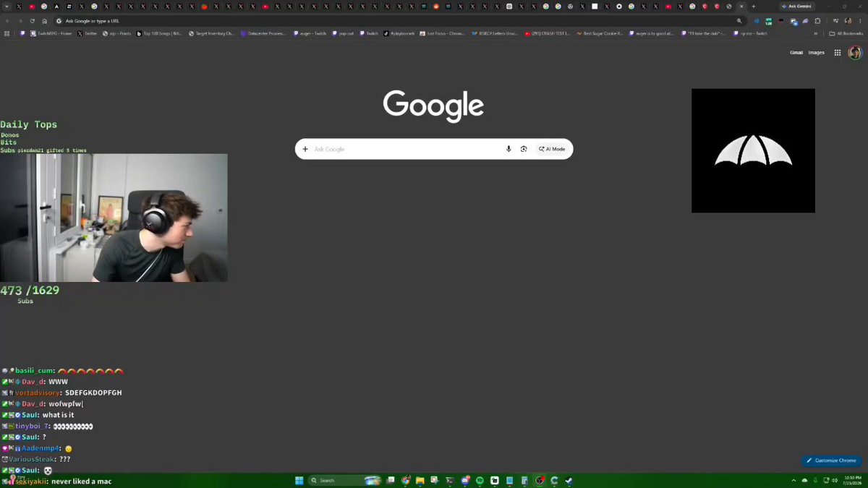868x488 pixels.
Task: Open File Explorer from the taskbar
Action: tap(420, 480)
